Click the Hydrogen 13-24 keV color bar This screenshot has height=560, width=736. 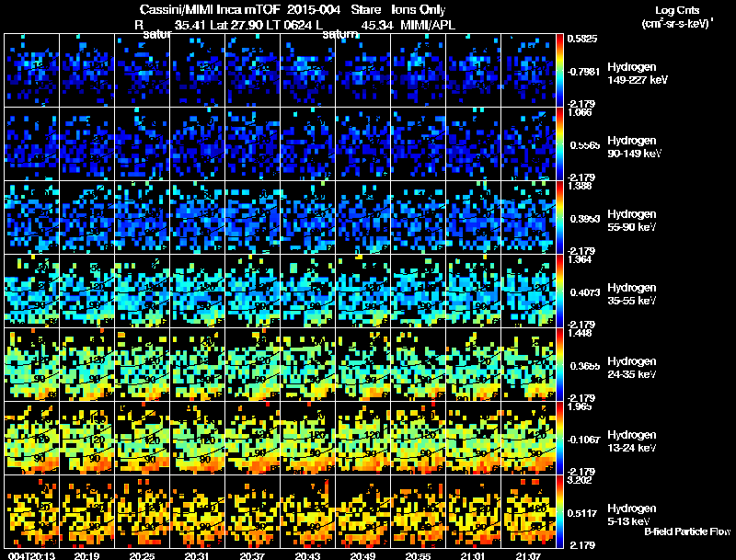(x=559, y=438)
